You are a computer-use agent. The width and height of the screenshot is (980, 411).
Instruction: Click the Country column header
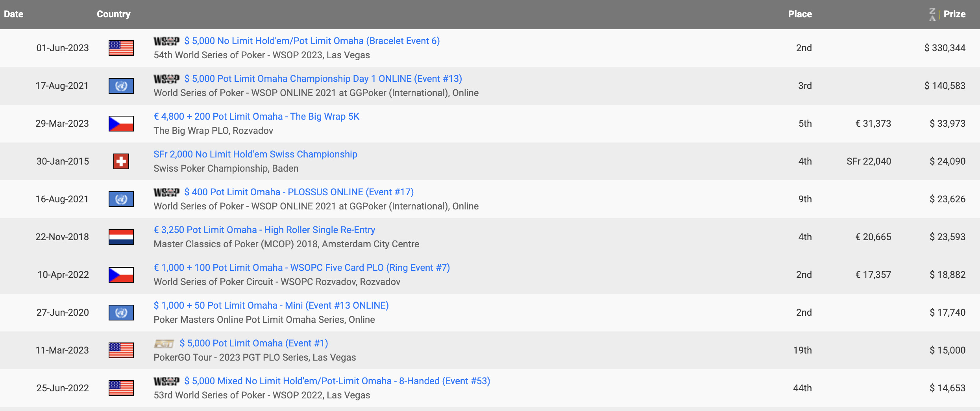pos(113,14)
